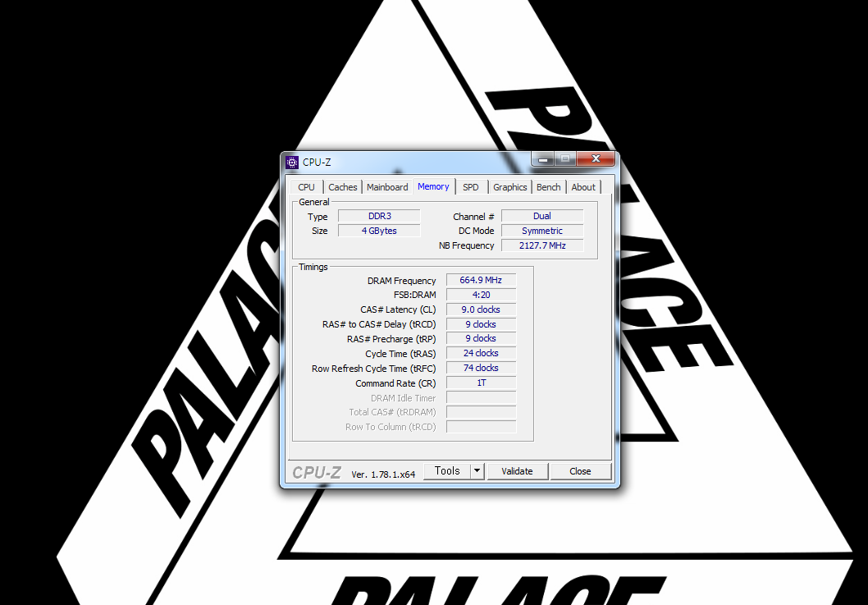Click the Close button at the bottom
This screenshot has width=868, height=605.
pos(580,471)
